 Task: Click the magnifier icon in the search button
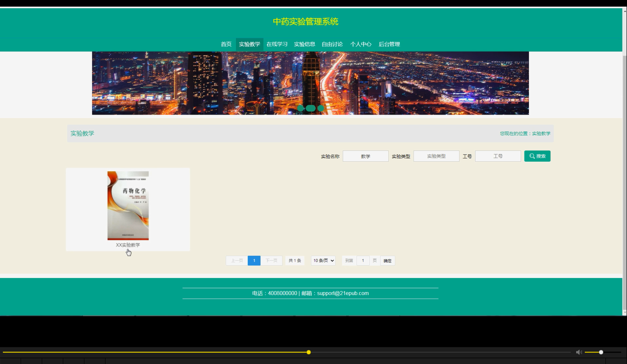point(532,156)
